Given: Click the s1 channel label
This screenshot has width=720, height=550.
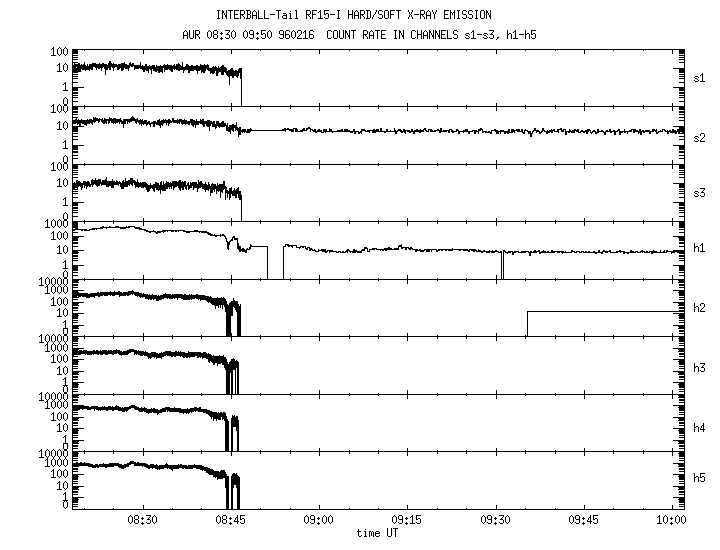Looking at the screenshot, I should 700,77.
